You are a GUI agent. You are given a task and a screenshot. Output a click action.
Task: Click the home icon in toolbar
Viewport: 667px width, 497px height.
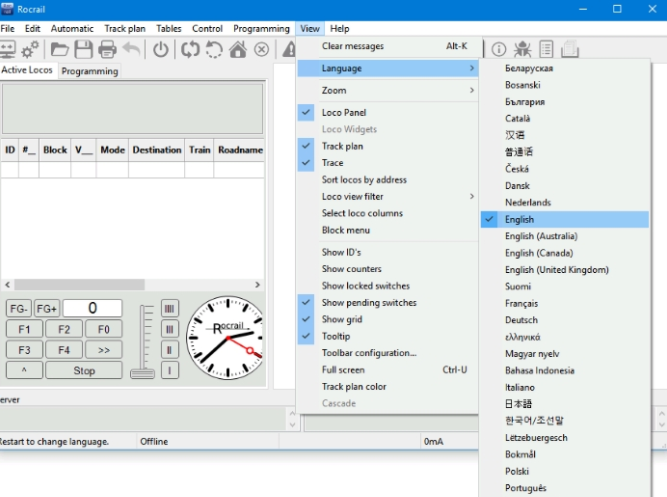click(x=238, y=49)
